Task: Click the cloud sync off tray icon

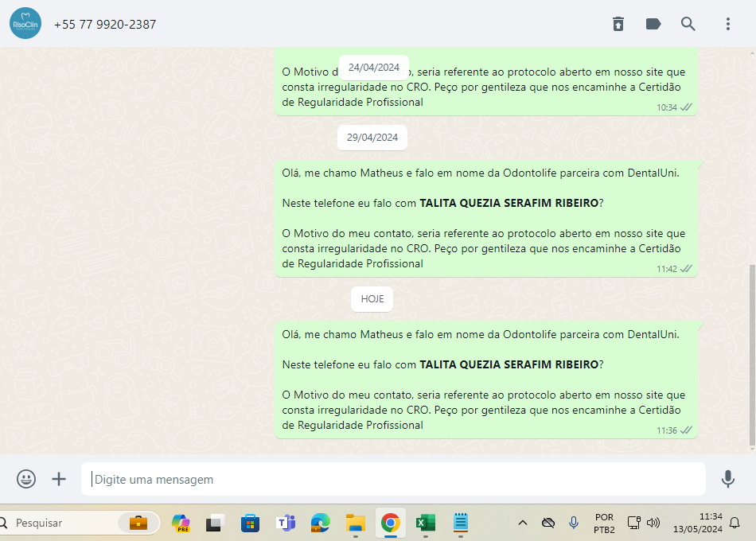Action: 548,523
